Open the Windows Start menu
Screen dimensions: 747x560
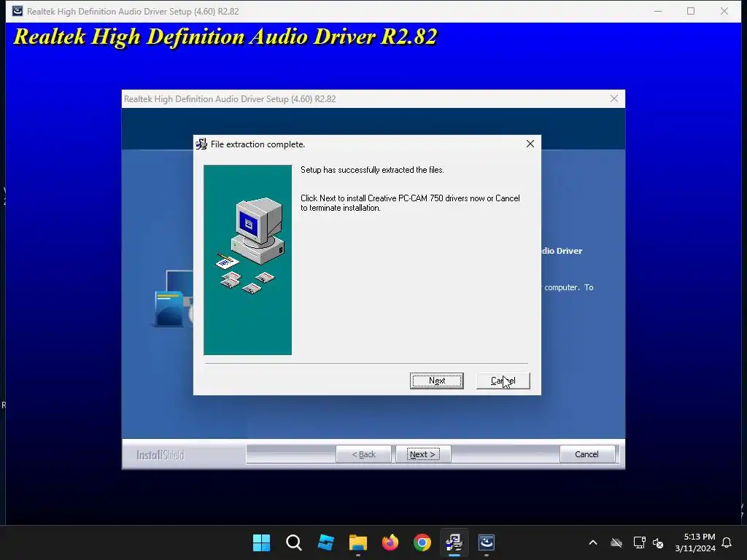(x=262, y=542)
